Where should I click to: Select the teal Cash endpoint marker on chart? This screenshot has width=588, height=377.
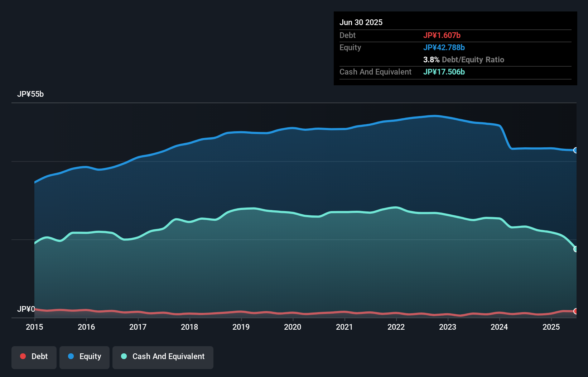pos(576,248)
